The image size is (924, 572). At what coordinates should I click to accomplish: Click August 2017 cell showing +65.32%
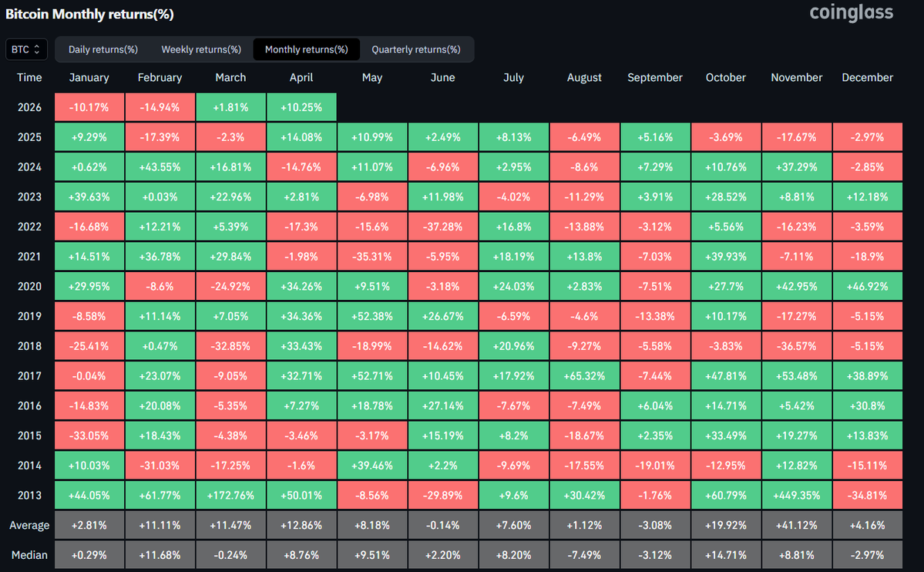[584, 376]
